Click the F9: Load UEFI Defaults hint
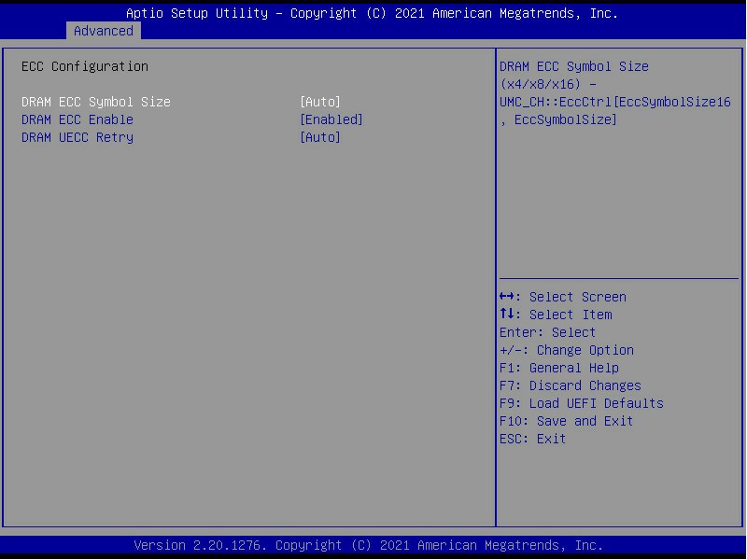The width and height of the screenshot is (747, 560). (581, 403)
